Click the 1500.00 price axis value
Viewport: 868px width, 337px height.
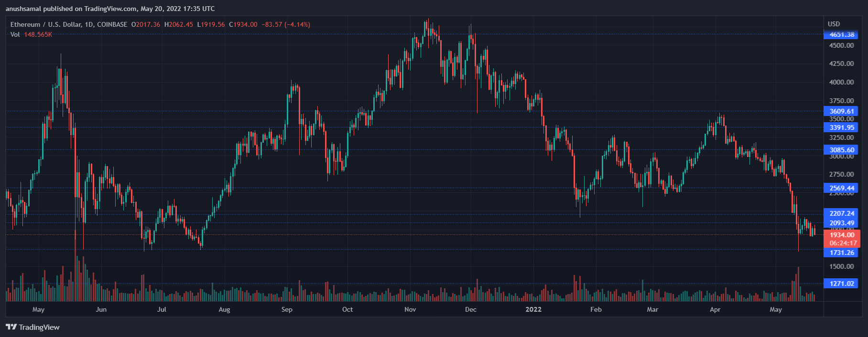click(x=842, y=266)
